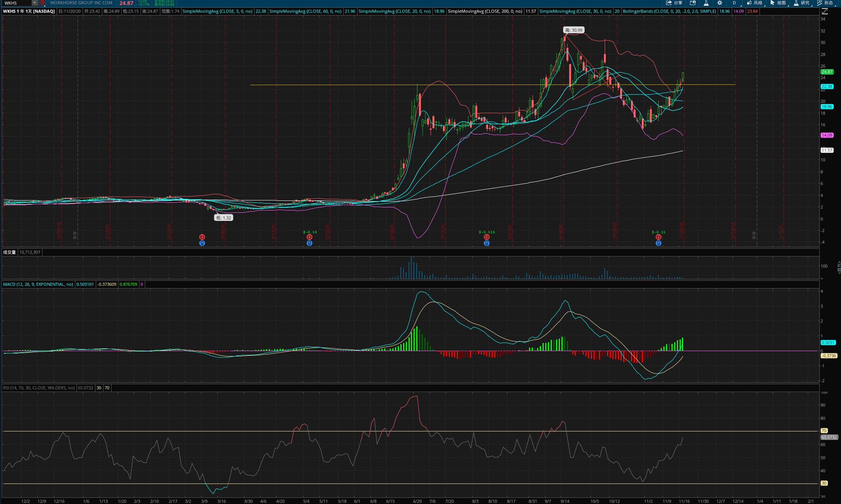Open chart settings gear icon
The image size is (841, 504).
pos(720,3)
